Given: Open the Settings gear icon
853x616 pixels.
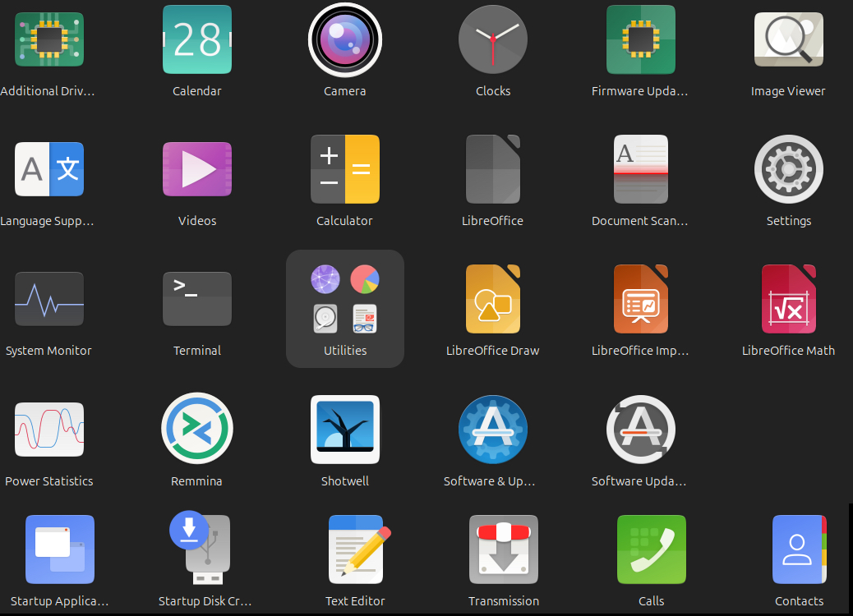Looking at the screenshot, I should click(x=788, y=169).
